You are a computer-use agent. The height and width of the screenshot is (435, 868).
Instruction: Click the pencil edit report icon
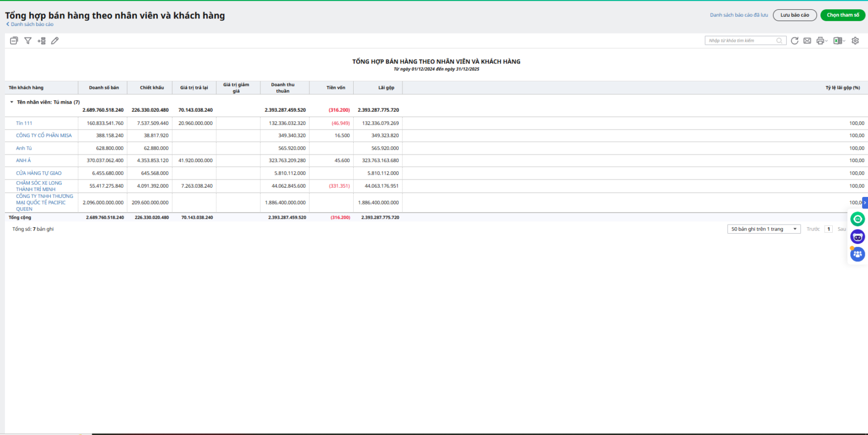(x=55, y=41)
